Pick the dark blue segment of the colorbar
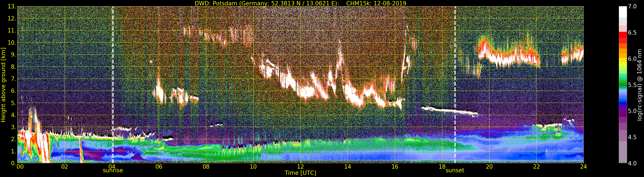644x177 pixels. point(623,103)
